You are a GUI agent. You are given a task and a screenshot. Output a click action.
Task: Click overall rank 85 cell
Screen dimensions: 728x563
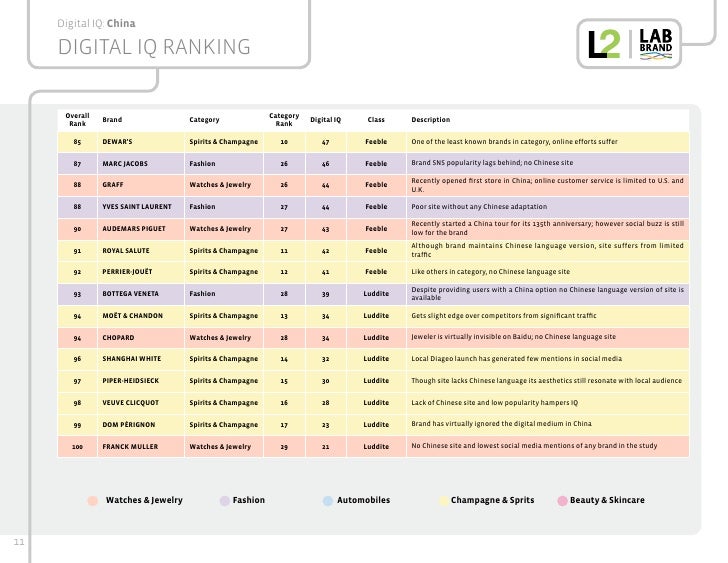[77, 142]
